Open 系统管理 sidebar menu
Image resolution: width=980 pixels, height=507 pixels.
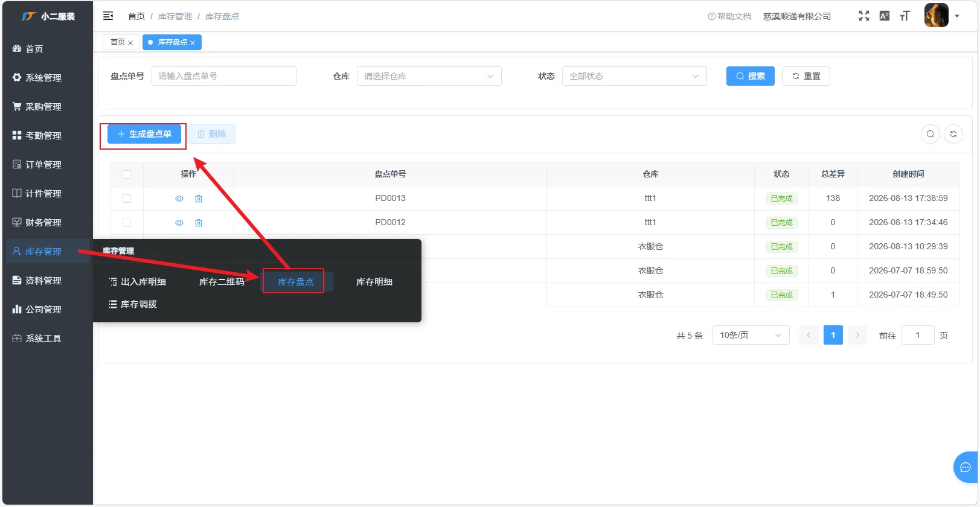pyautogui.click(x=48, y=78)
